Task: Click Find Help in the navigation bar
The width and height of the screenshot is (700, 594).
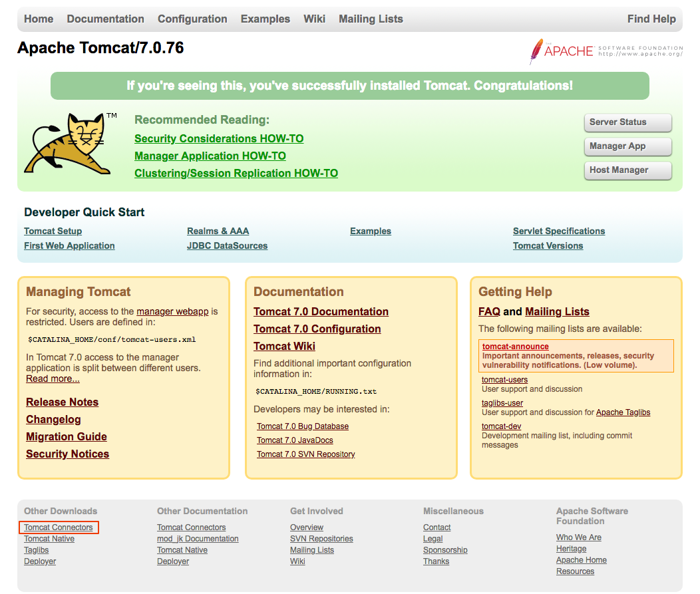Action: 651,19
